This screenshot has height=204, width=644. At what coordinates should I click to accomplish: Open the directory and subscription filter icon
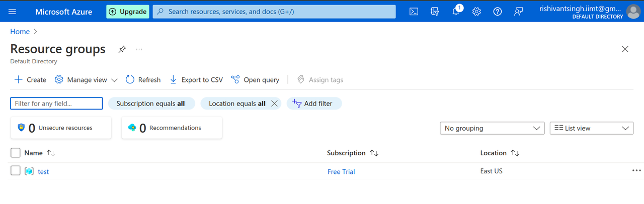[435, 12]
